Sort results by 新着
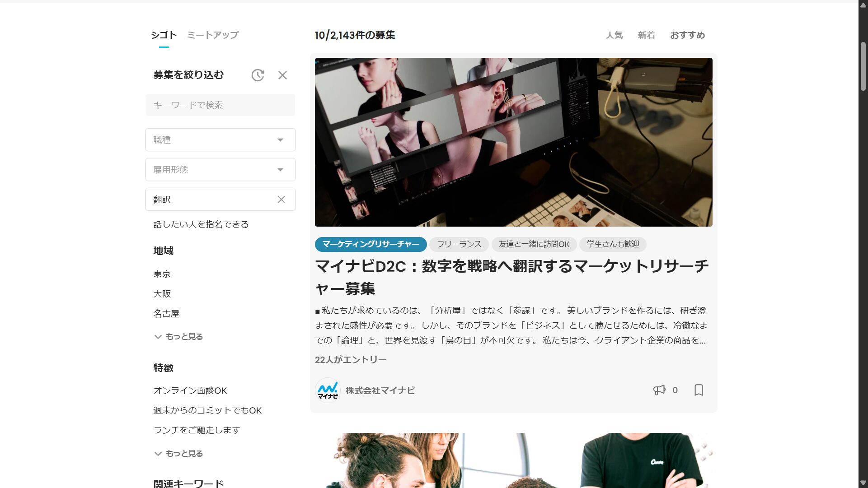The width and height of the screenshot is (868, 488). [646, 35]
